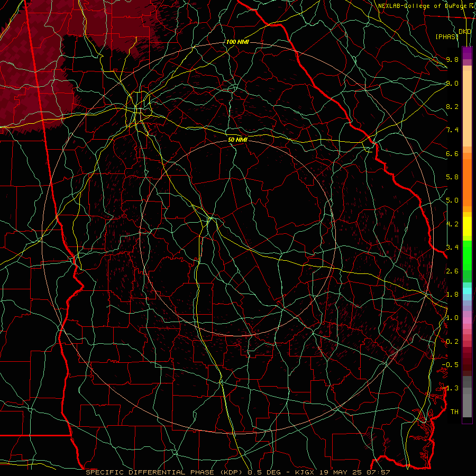Click the 0.2 scale value
476x476 pixels.
[x=452, y=342]
